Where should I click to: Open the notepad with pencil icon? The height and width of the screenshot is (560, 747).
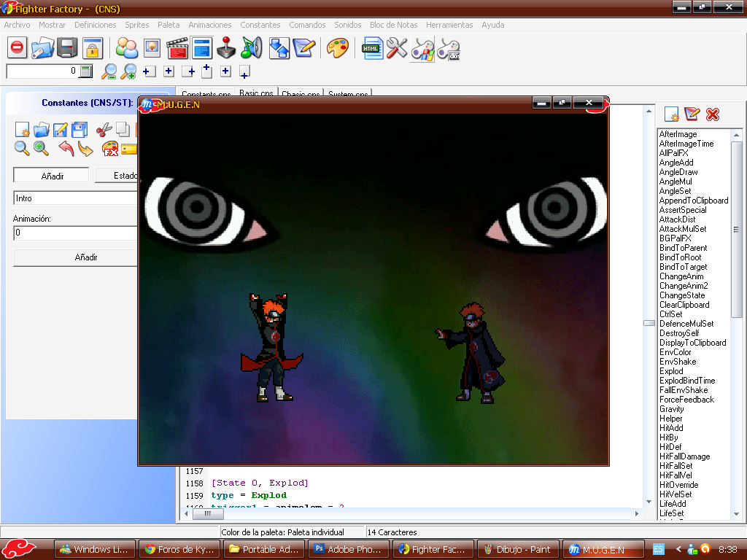click(x=304, y=48)
